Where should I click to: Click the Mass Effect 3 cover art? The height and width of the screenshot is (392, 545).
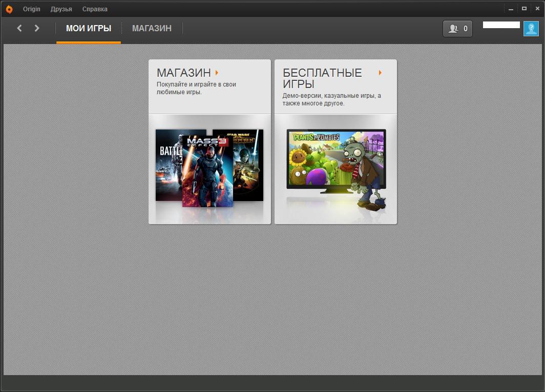(x=207, y=171)
